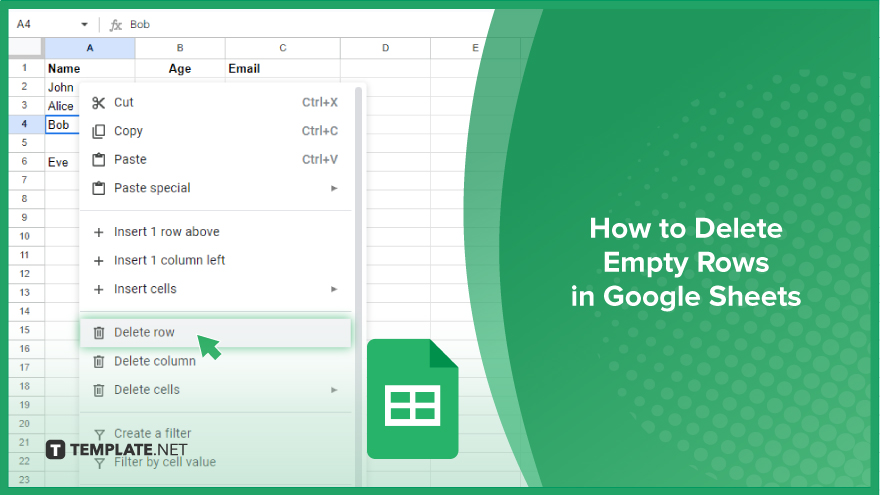Viewport: 880px width, 495px height.
Task: Click the cell containing Bob
Action: (x=62, y=125)
